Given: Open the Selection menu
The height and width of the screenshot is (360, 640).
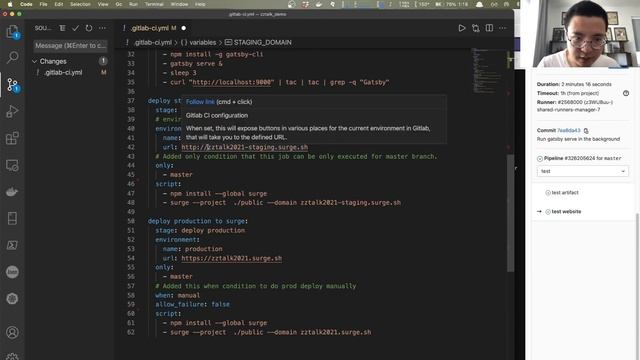Looking at the screenshot, I should pos(80,4).
